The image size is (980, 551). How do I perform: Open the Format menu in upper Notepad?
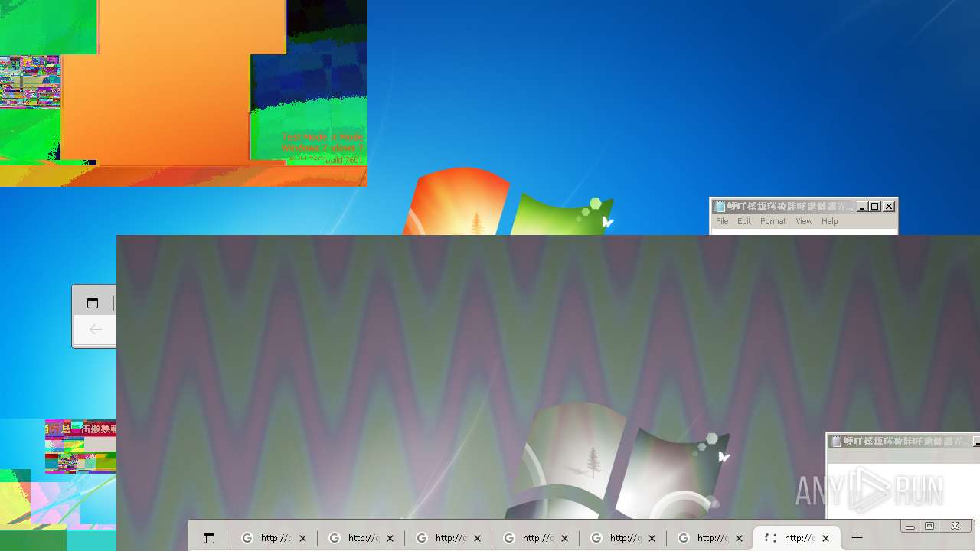tap(773, 221)
